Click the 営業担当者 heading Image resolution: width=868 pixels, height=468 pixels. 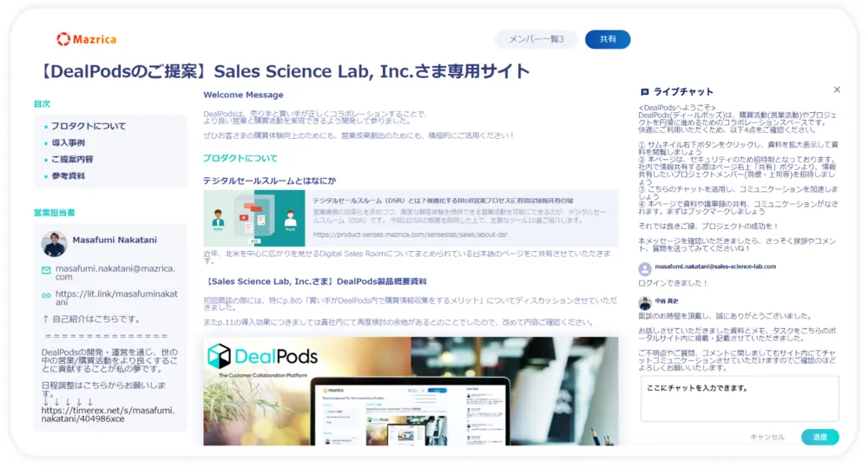point(54,213)
